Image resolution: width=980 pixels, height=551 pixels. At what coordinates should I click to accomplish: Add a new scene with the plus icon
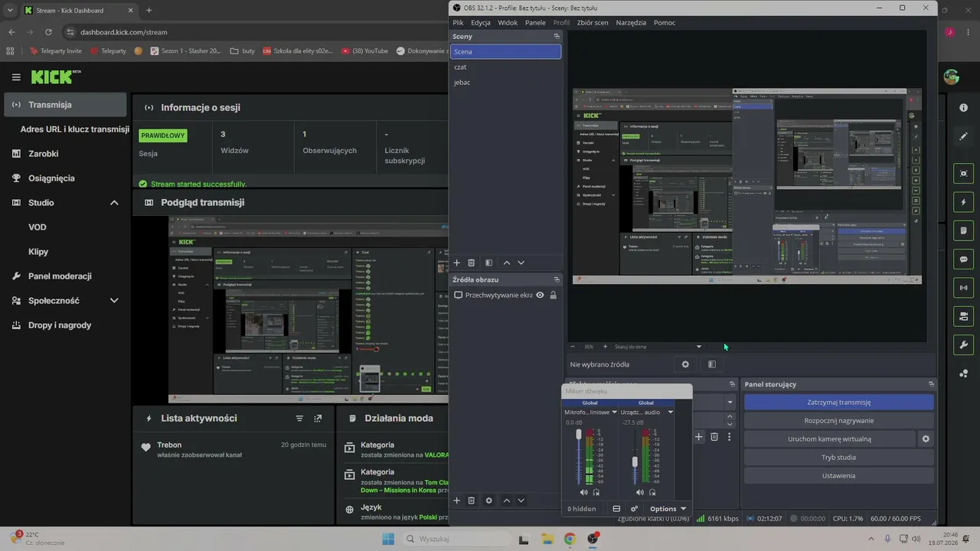pyautogui.click(x=457, y=262)
